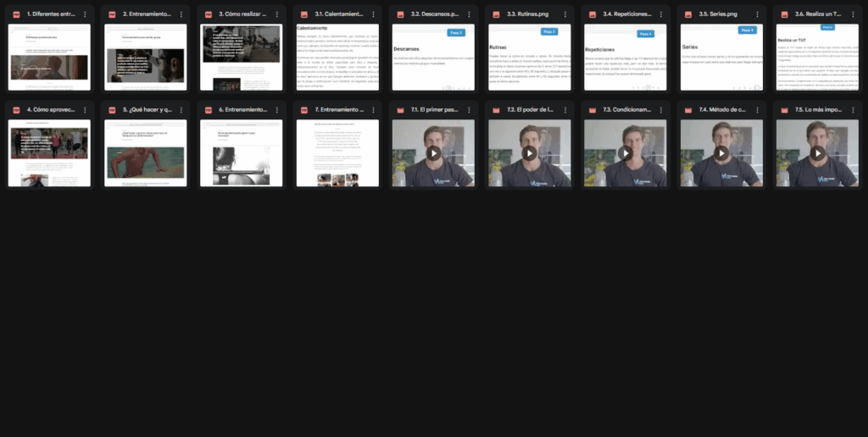The width and height of the screenshot is (868, 437).
Task: Open 6. Entrenamiento document thumbnail preview
Action: coord(241,153)
